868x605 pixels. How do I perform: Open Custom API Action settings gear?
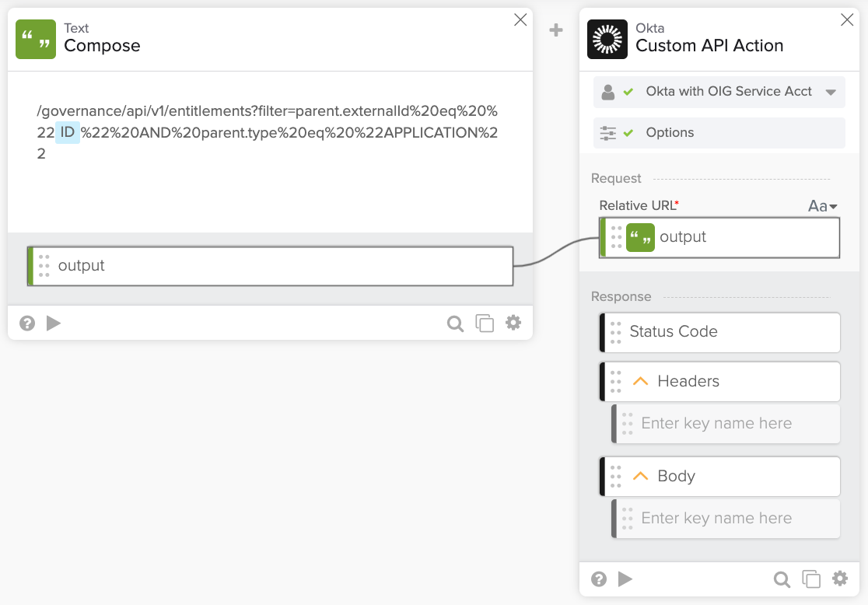(840, 579)
